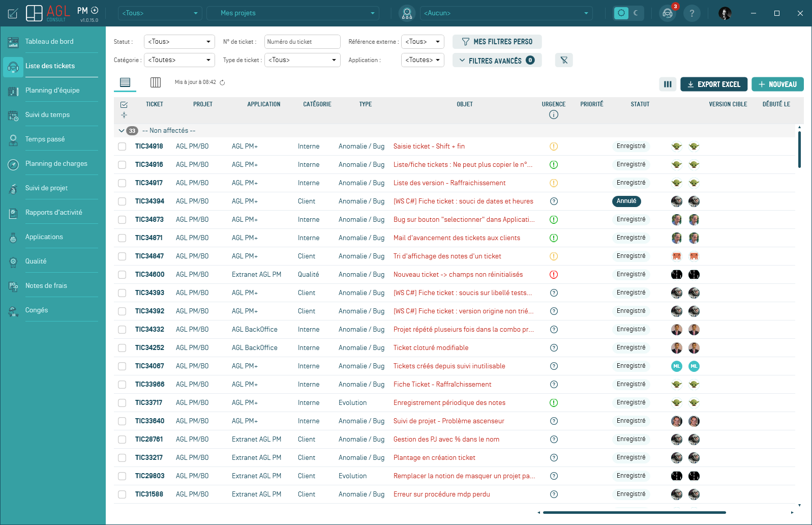Check the checkbox for ticket TIC33717
812x525 pixels.
(122, 403)
